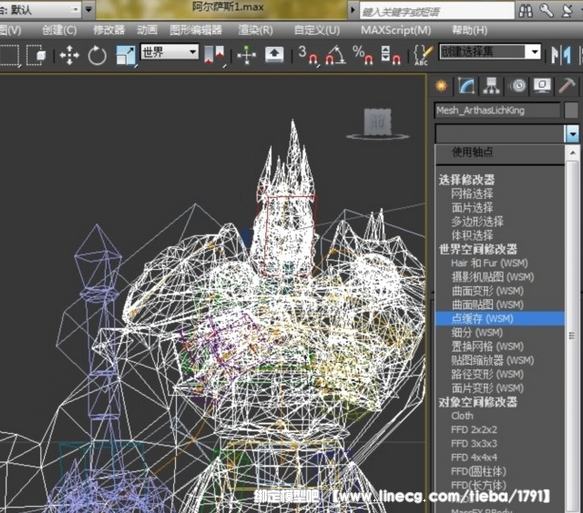Screen dimensions: 583x513
Task: Choose 曲面变形 (WSM) modifier
Action: (x=487, y=291)
